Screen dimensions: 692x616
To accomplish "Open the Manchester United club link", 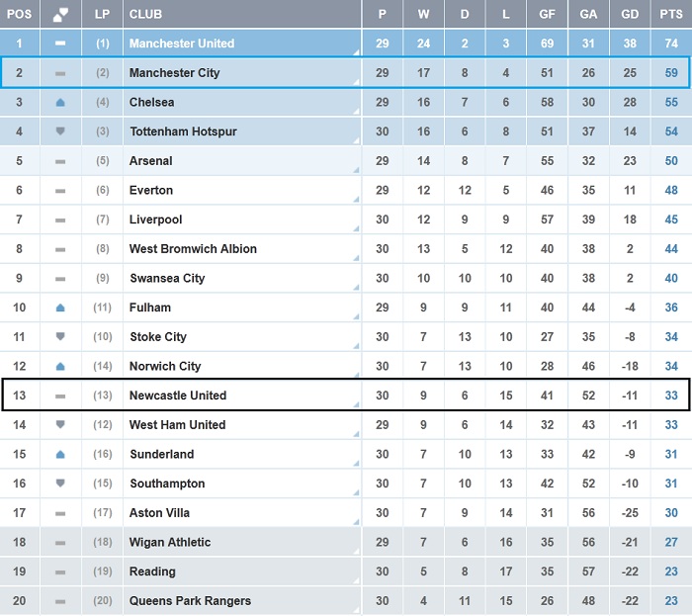I will coord(182,44).
